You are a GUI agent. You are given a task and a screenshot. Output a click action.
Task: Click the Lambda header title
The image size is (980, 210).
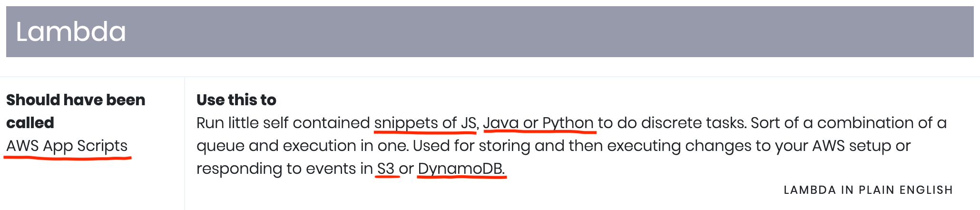point(71,32)
